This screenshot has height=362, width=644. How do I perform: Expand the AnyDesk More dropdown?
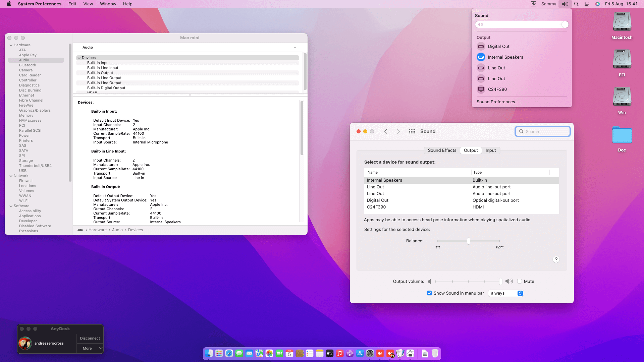click(x=100, y=348)
